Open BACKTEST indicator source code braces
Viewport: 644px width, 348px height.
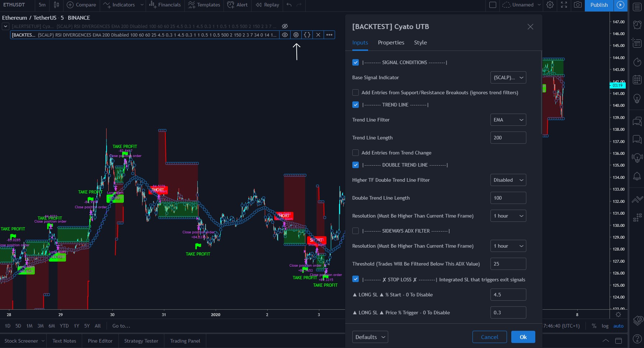(307, 35)
